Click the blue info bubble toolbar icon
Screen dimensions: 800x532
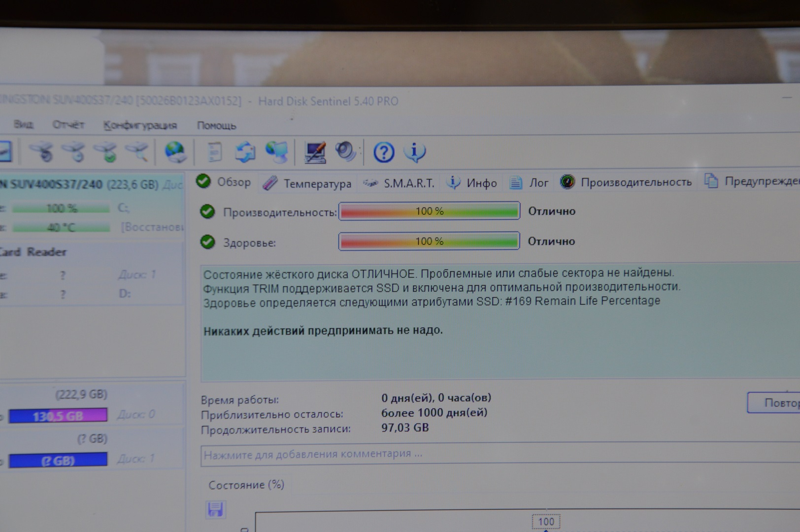[414, 152]
